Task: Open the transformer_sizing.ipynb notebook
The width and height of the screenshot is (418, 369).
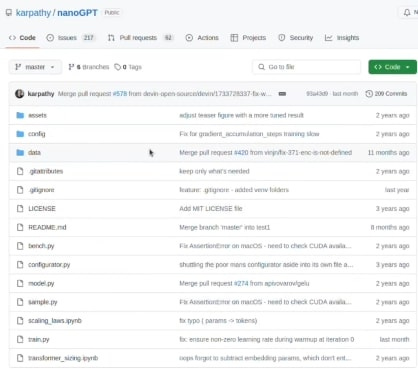Action: click(63, 358)
